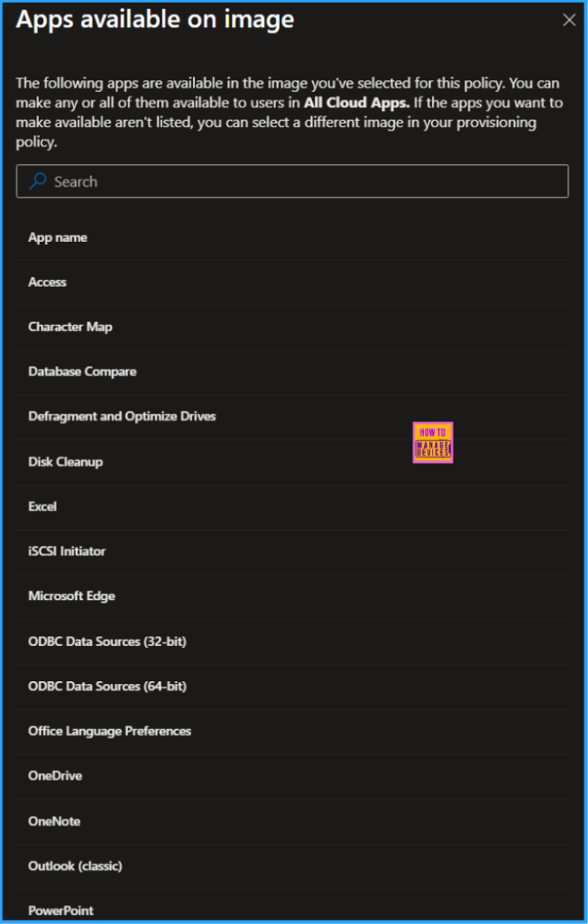This screenshot has width=588, height=924.
Task: Click the search magnifier icon
Action: point(36,181)
